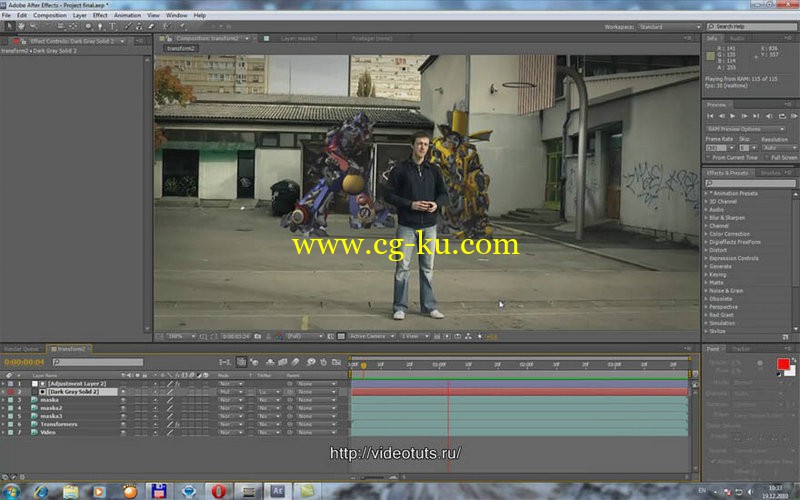Hide the maska layer video
This screenshot has width=800, height=500.
(123, 400)
